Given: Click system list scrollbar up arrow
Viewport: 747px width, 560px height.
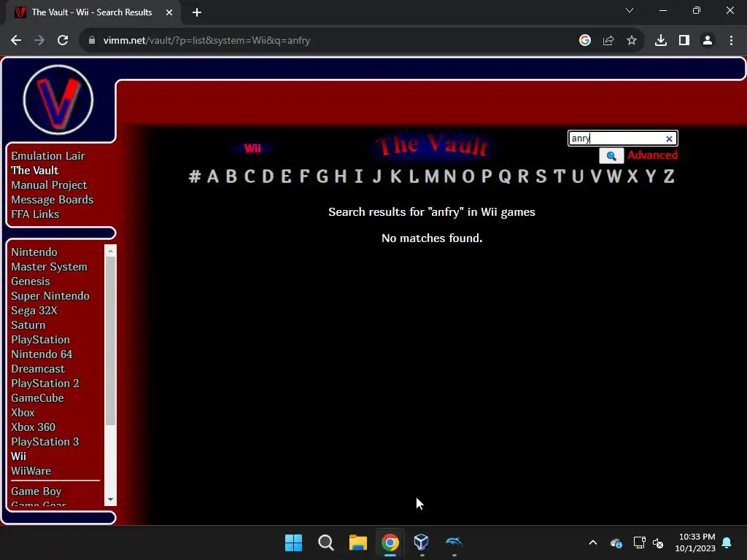Looking at the screenshot, I should (111, 251).
